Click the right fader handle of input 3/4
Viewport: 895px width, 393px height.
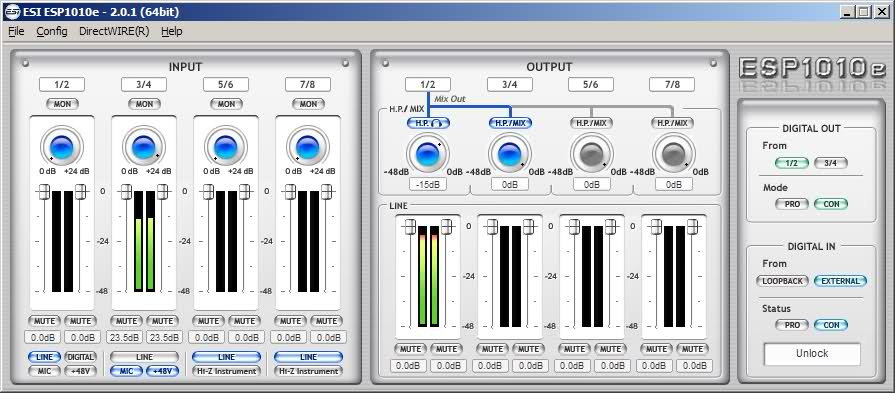point(163,192)
